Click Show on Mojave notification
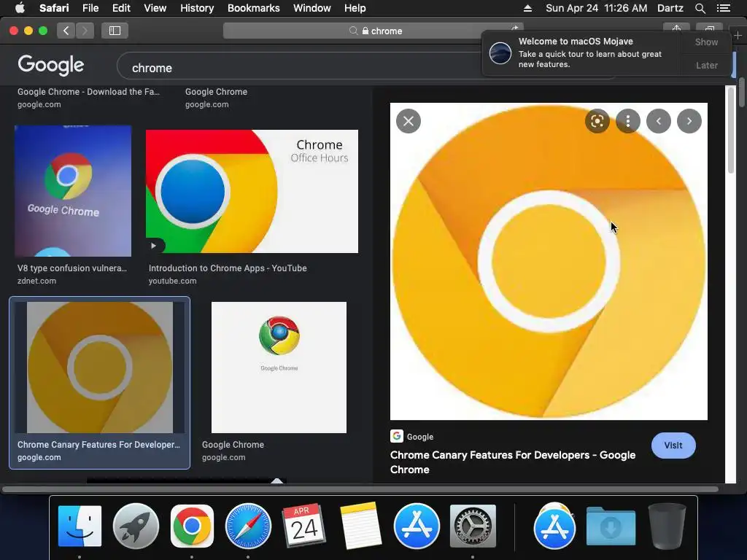 coord(706,42)
